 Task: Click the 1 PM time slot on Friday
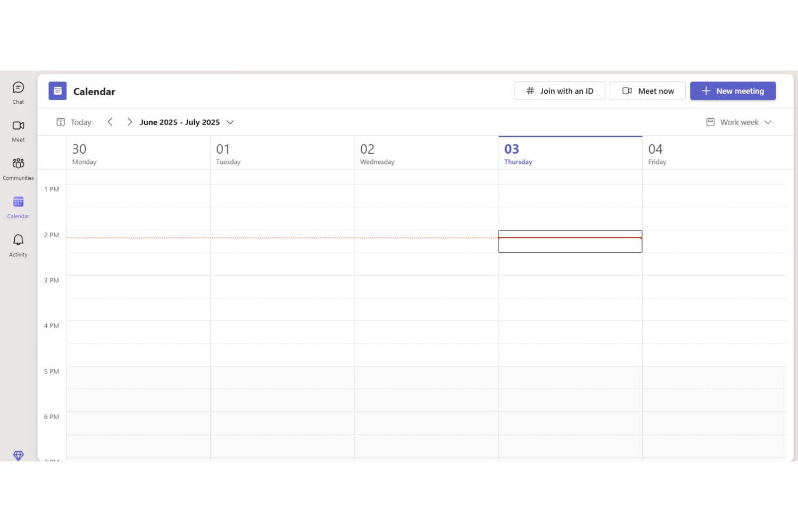point(714,196)
